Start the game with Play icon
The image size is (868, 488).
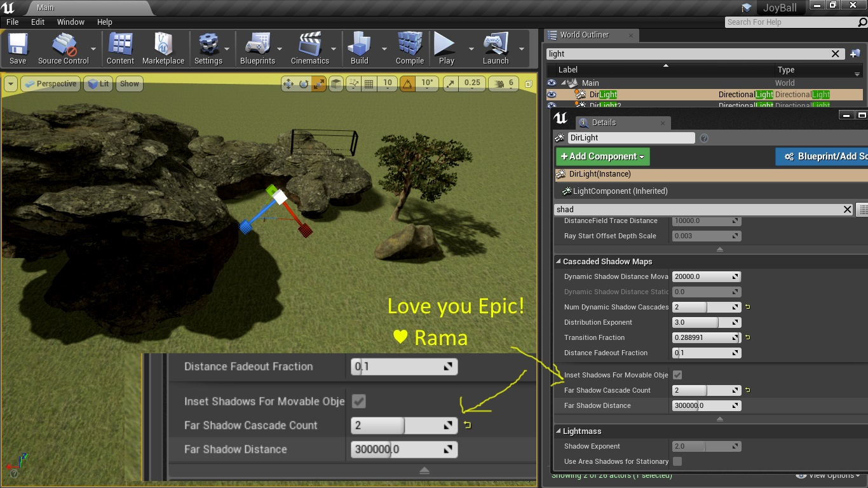coord(446,49)
